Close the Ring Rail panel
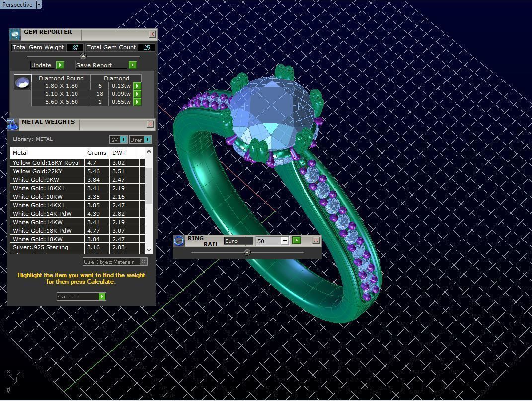Viewport: 532px width, 401px height. coord(316,241)
